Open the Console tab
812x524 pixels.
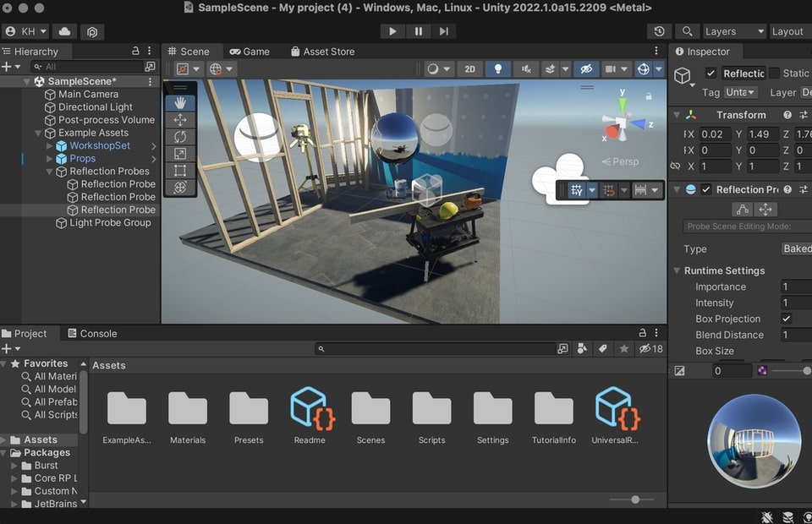click(x=92, y=334)
